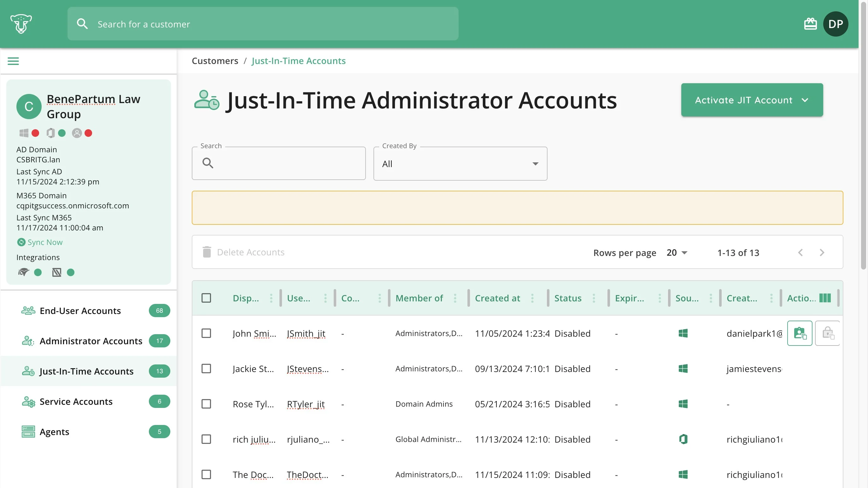Click the user account status icon on customer card
The height and width of the screenshot is (488, 868).
[x=77, y=133]
